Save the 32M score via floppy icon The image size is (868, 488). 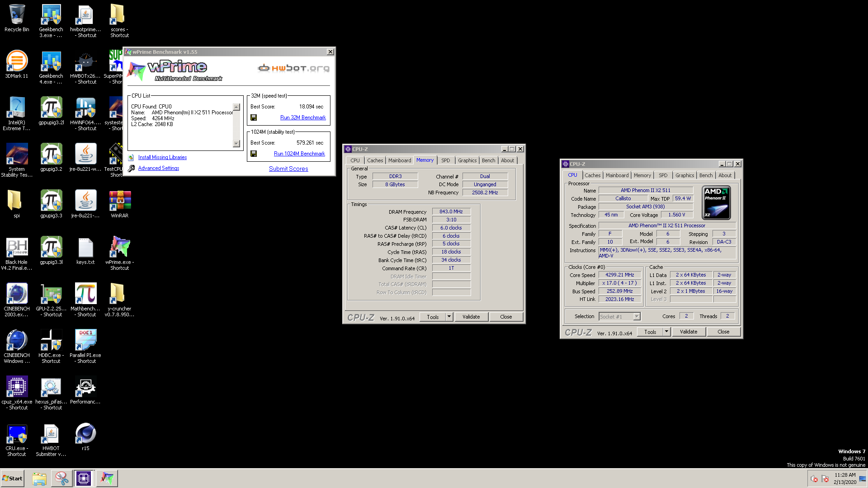254,117
